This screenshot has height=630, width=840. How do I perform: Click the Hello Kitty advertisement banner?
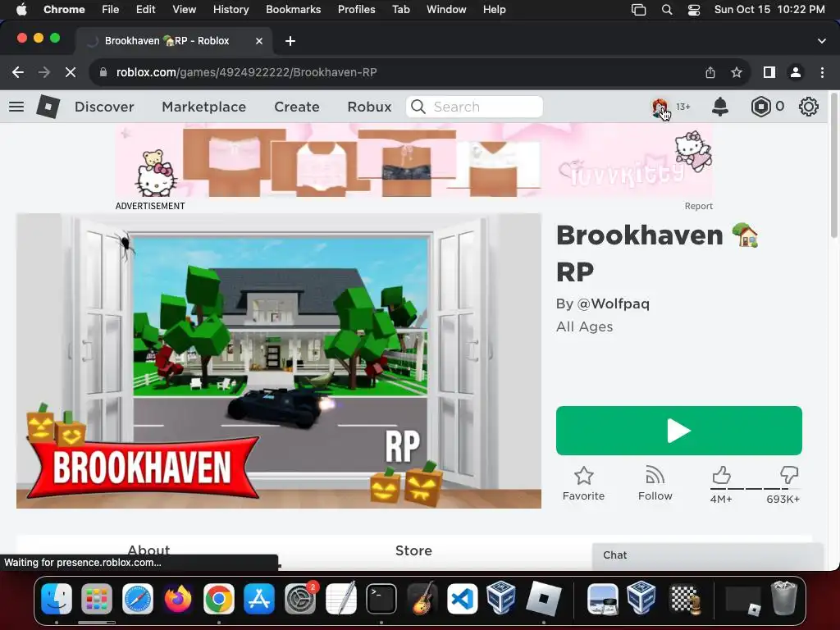pyautogui.click(x=414, y=160)
